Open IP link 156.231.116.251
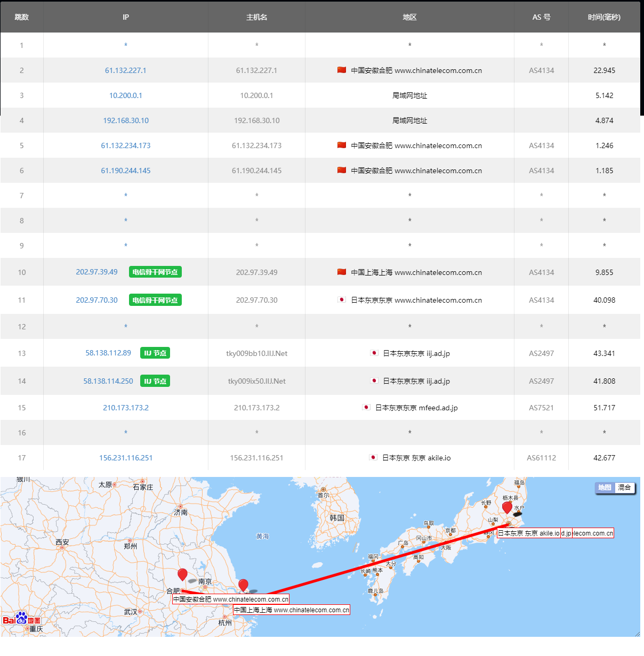Image resolution: width=644 pixels, height=656 pixels. (126, 458)
